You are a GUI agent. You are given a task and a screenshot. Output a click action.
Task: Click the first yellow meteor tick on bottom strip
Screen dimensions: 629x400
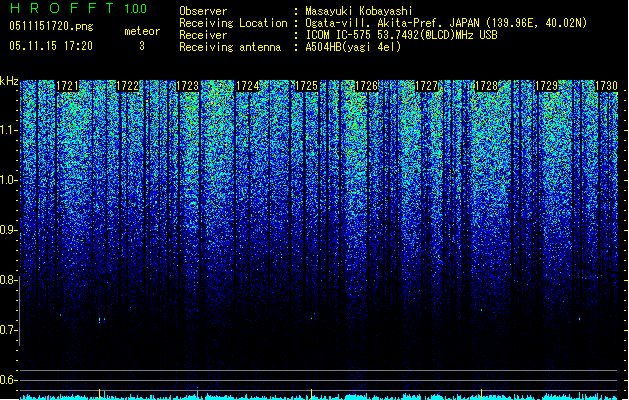(x=99, y=394)
